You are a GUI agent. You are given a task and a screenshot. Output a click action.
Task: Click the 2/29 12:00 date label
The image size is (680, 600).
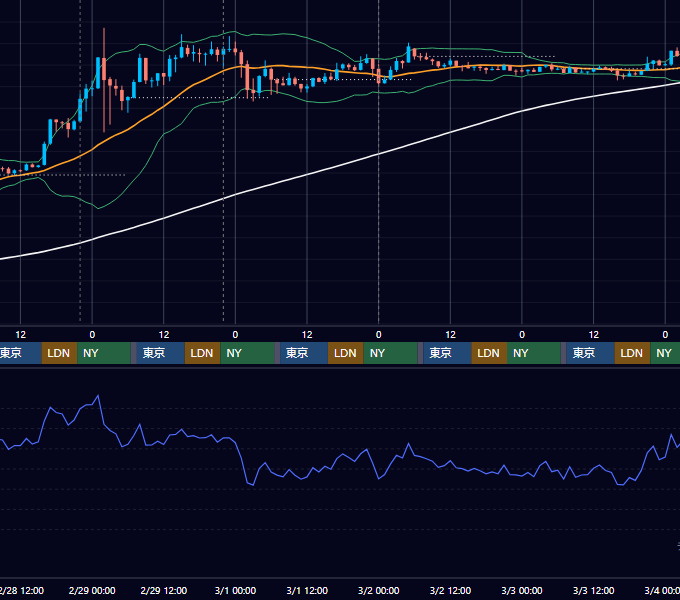click(x=163, y=590)
